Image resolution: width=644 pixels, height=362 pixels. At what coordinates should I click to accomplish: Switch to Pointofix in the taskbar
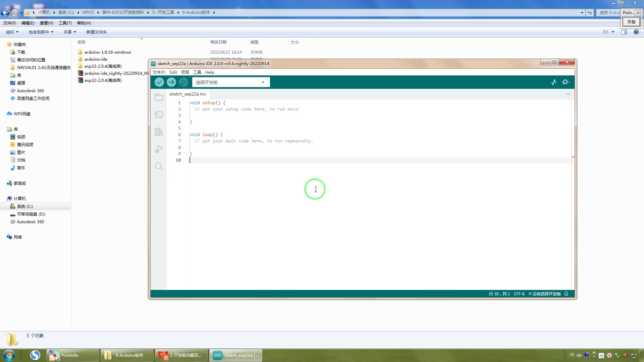pyautogui.click(x=72, y=355)
